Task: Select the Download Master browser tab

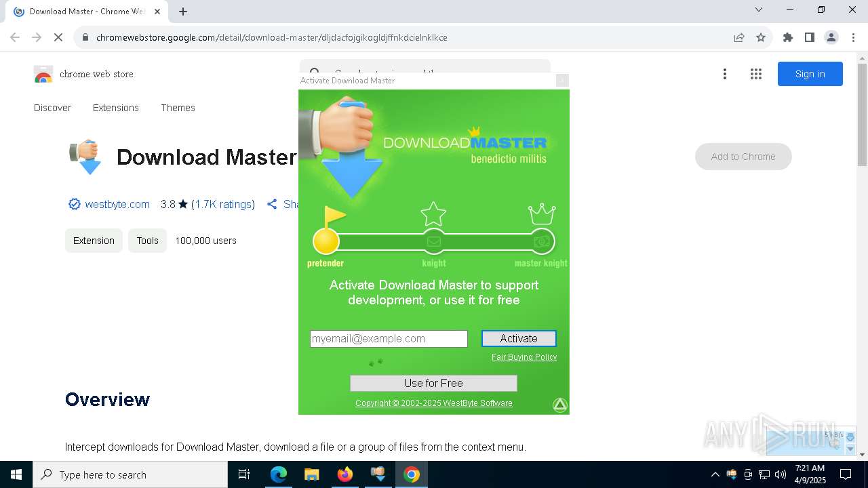Action: point(86,12)
